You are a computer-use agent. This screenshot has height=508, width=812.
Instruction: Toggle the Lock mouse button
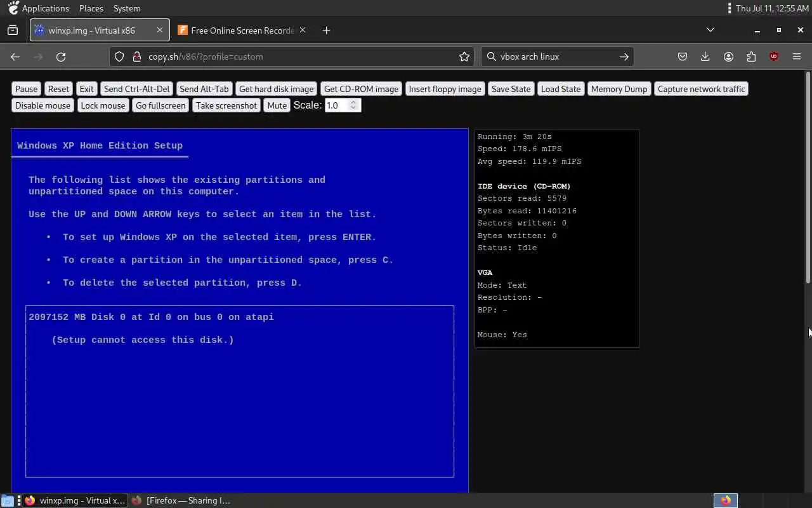tap(103, 105)
